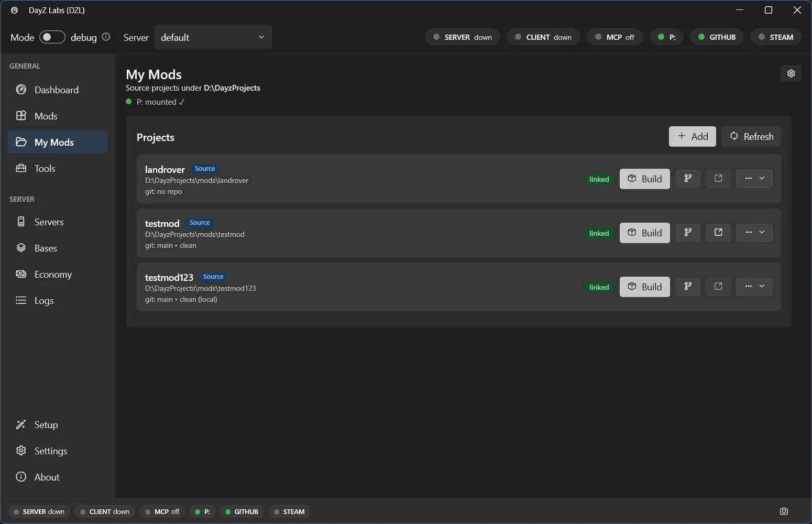Open git branch icon for testmod
Viewport: 812px width, 524px height.
pos(688,233)
